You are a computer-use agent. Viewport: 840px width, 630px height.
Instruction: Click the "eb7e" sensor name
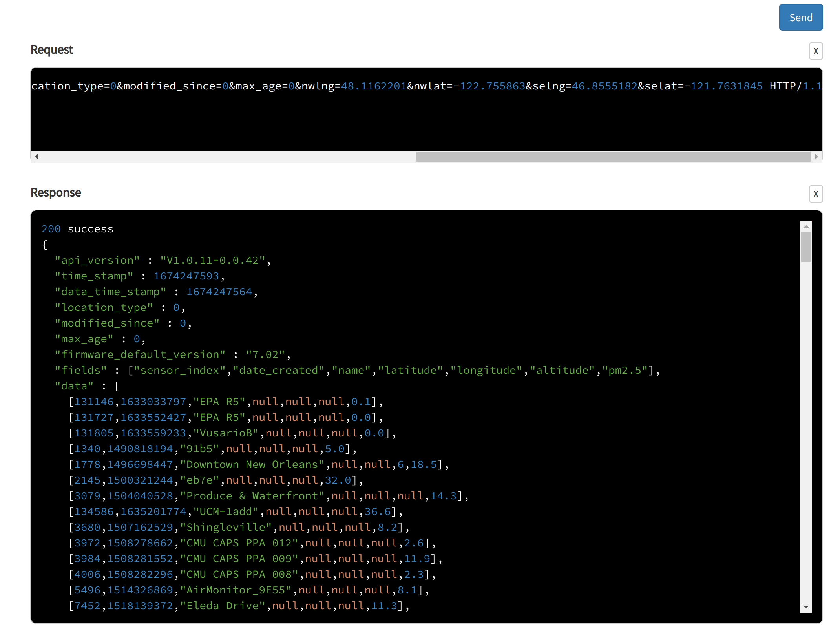pos(199,480)
